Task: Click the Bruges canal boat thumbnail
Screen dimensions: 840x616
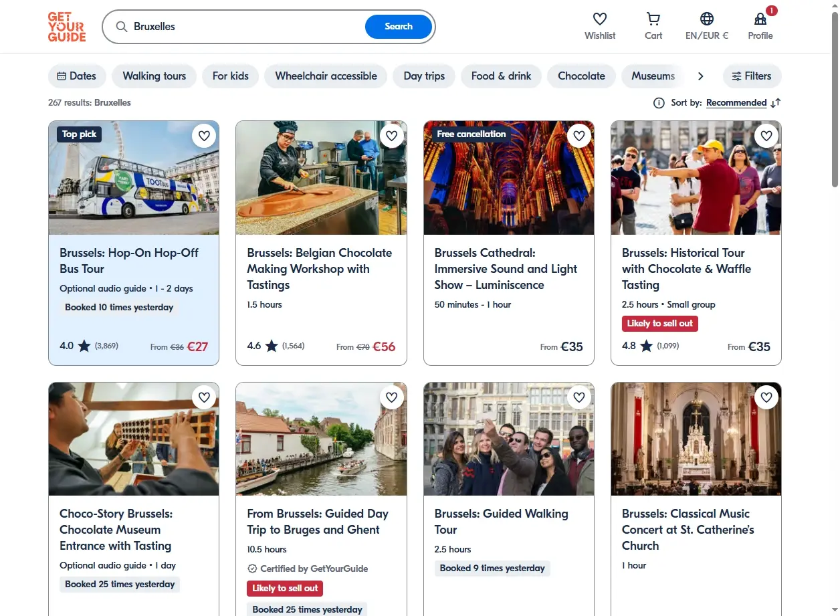Action: pos(321,439)
